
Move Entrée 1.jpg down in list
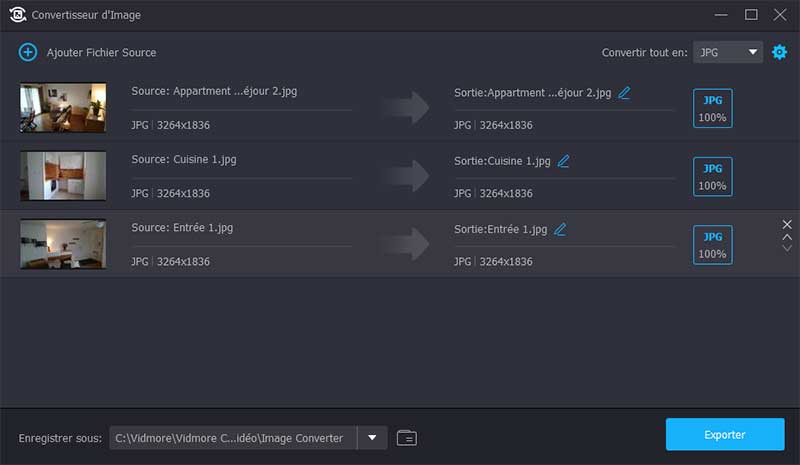coord(787,248)
